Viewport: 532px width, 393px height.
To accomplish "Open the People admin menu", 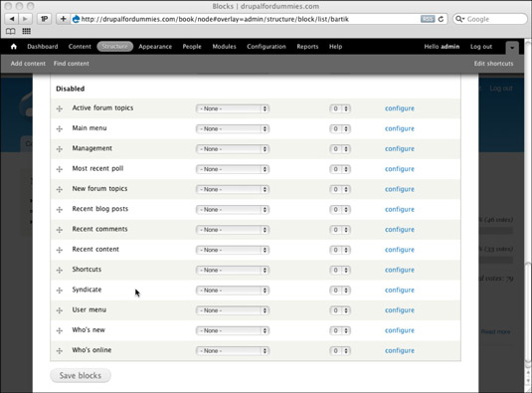I will tap(192, 47).
